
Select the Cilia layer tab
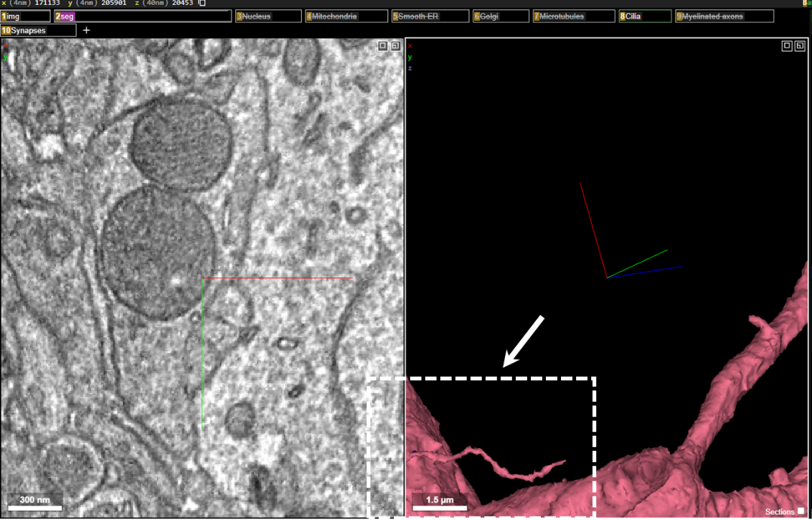pyautogui.click(x=645, y=16)
